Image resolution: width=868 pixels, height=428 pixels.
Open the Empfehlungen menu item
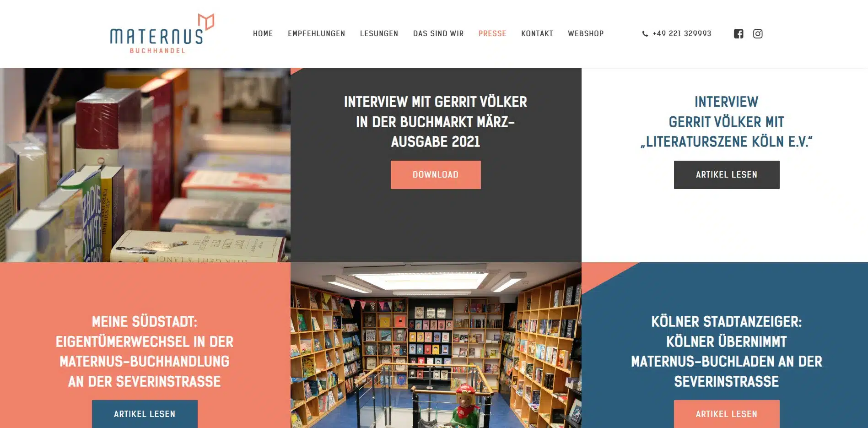(317, 33)
